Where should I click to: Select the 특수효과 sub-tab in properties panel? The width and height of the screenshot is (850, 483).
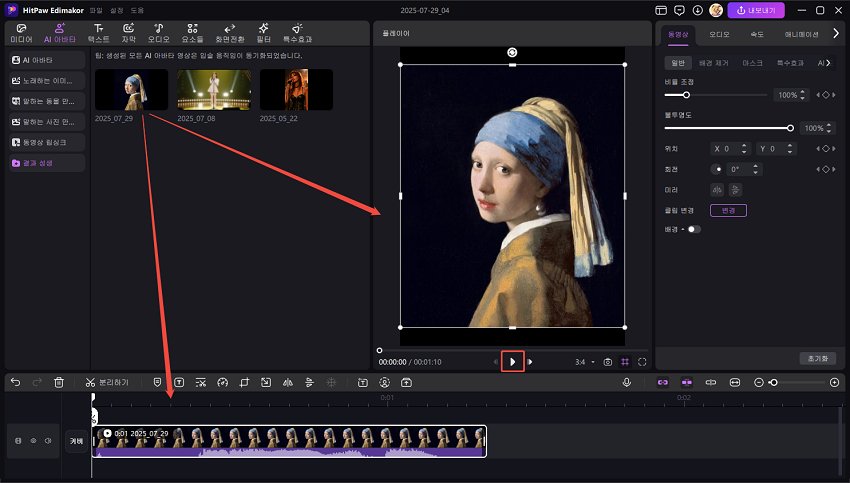click(x=790, y=63)
